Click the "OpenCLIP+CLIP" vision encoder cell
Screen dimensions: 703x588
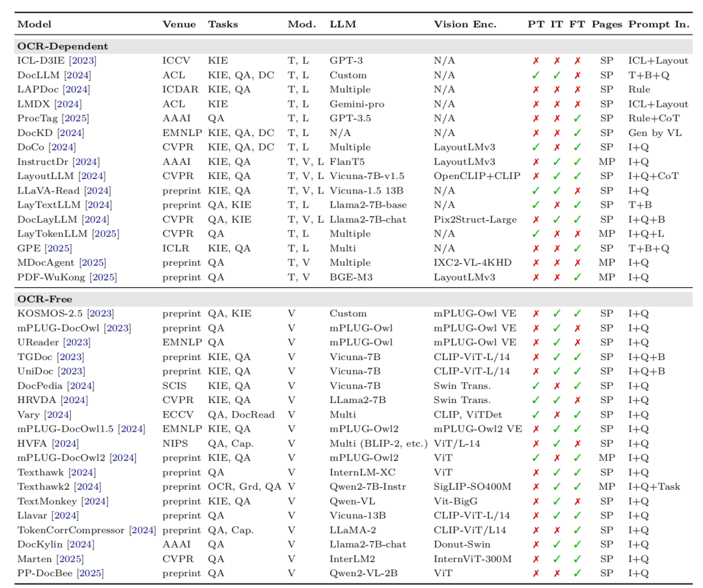[477, 176]
